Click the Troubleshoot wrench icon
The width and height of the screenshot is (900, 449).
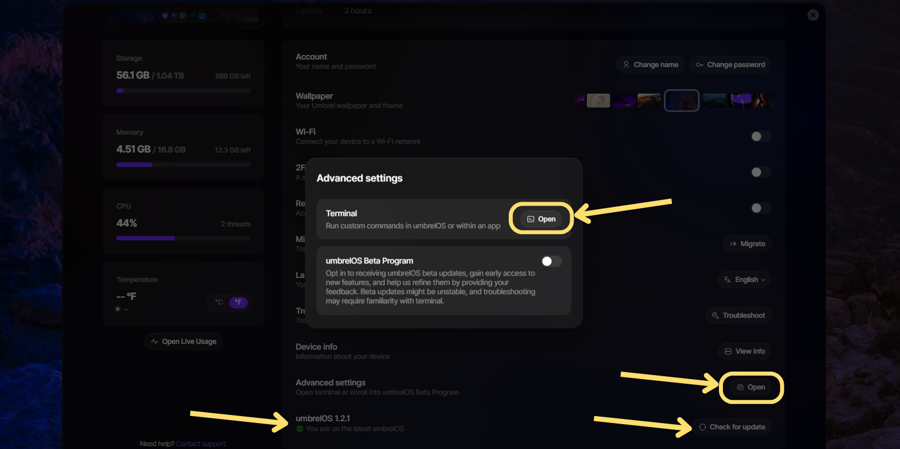pyautogui.click(x=715, y=316)
